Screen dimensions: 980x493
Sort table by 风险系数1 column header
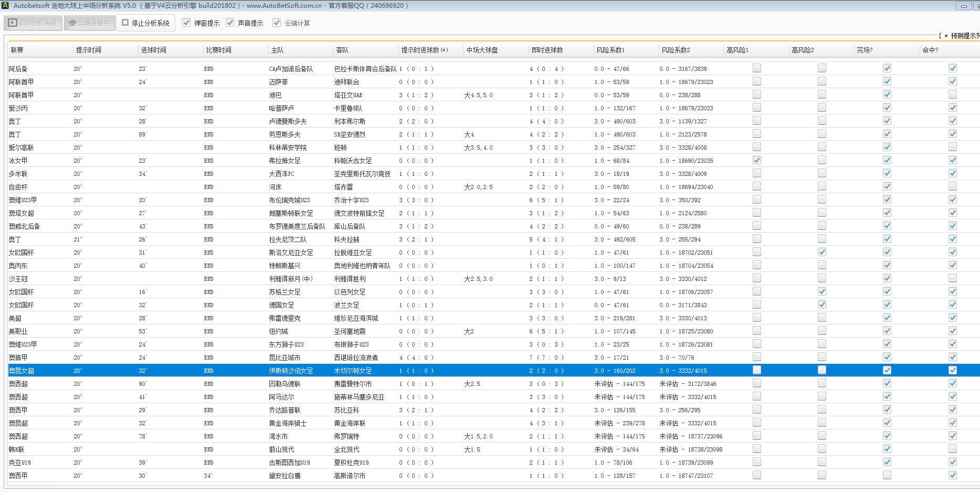click(x=610, y=50)
